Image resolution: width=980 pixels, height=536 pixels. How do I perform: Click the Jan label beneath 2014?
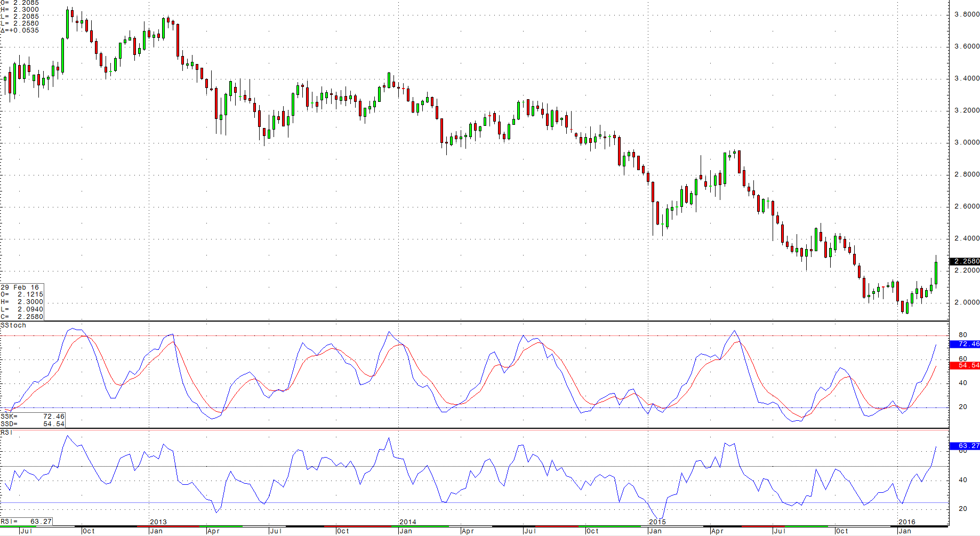(406, 531)
